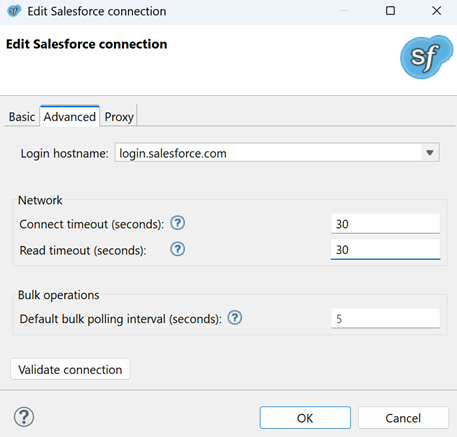Viewport: 457px width, 437px height.
Task: Confirm with the OK button
Action: 305,418
